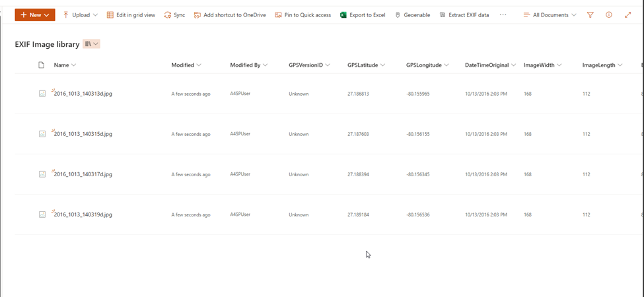Screen dimensions: 644x297
Task: Open the Upload menu
Action: click(x=81, y=15)
